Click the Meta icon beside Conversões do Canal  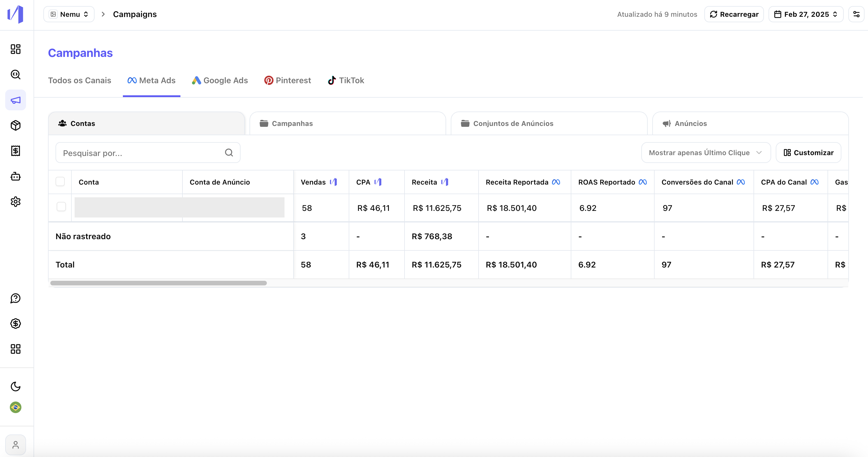point(740,182)
